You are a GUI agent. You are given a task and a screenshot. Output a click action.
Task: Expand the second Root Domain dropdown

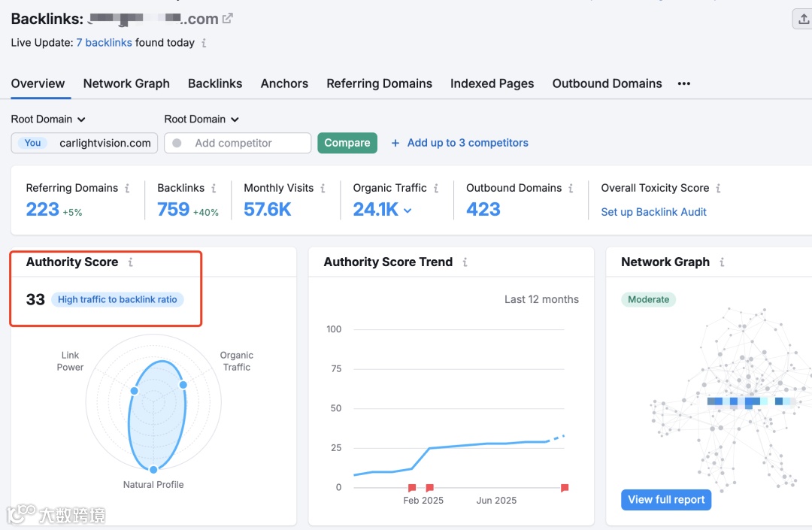click(x=201, y=120)
